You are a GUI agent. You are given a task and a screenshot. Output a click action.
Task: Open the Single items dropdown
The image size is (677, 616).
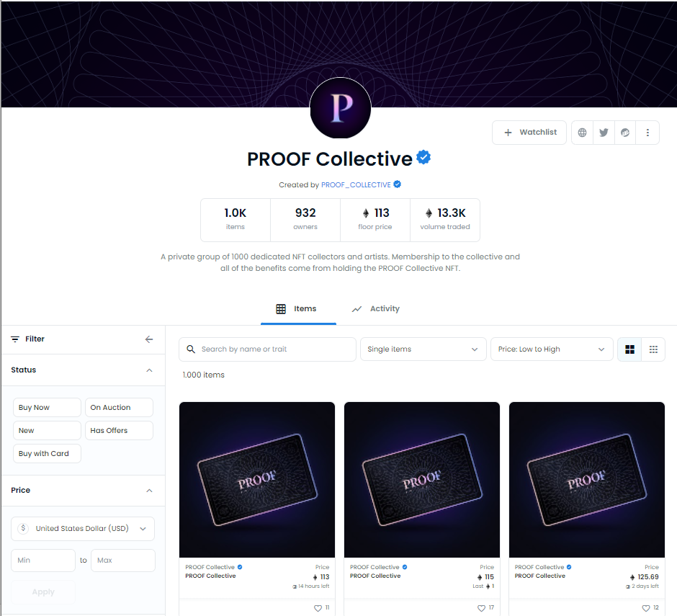tap(423, 349)
